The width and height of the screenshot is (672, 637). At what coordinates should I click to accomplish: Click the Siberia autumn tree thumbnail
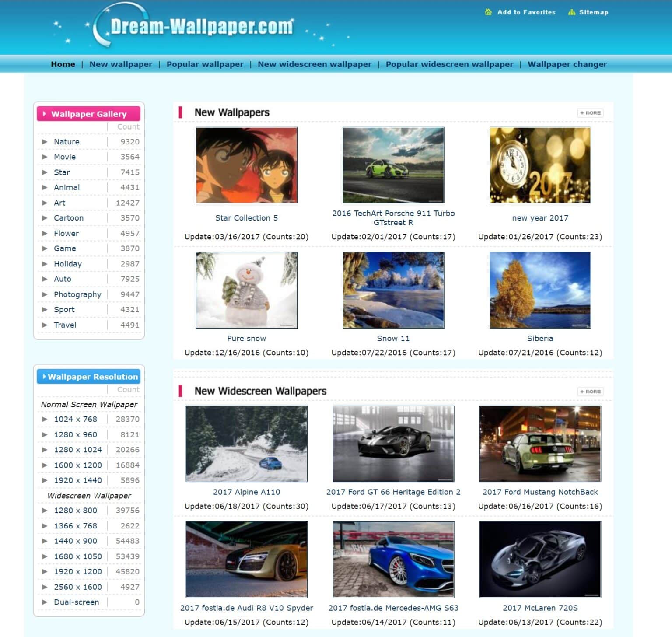tap(540, 289)
